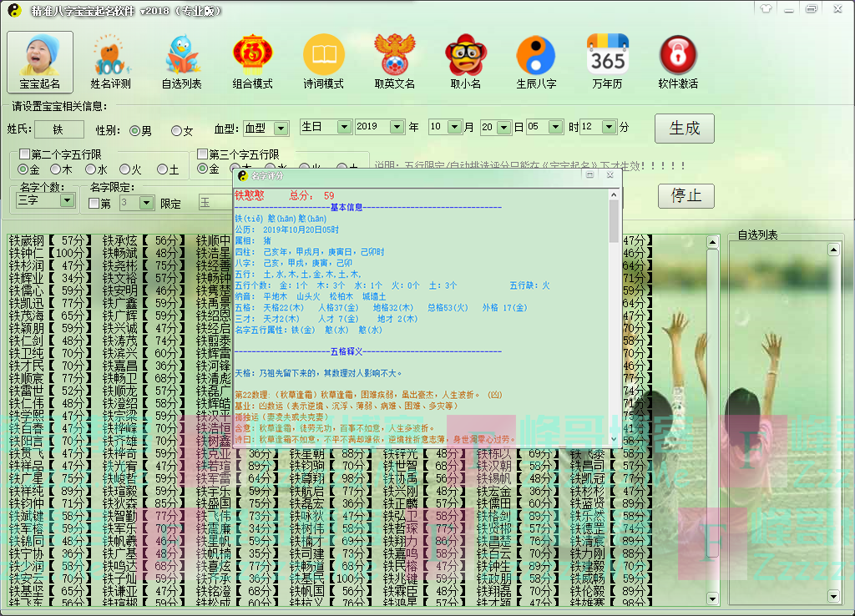Image resolution: width=855 pixels, height=616 pixels.
Task: Select name 铁翔力【86分】
Action: [x=424, y=542]
